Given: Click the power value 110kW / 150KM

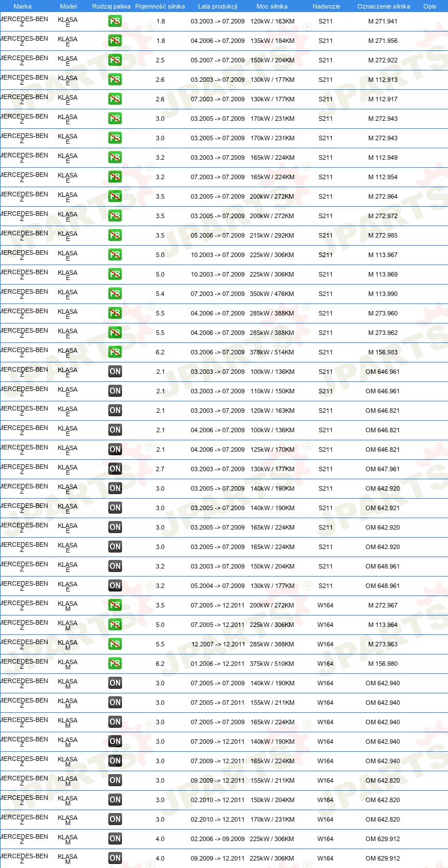Looking at the screenshot, I should [x=272, y=391].
